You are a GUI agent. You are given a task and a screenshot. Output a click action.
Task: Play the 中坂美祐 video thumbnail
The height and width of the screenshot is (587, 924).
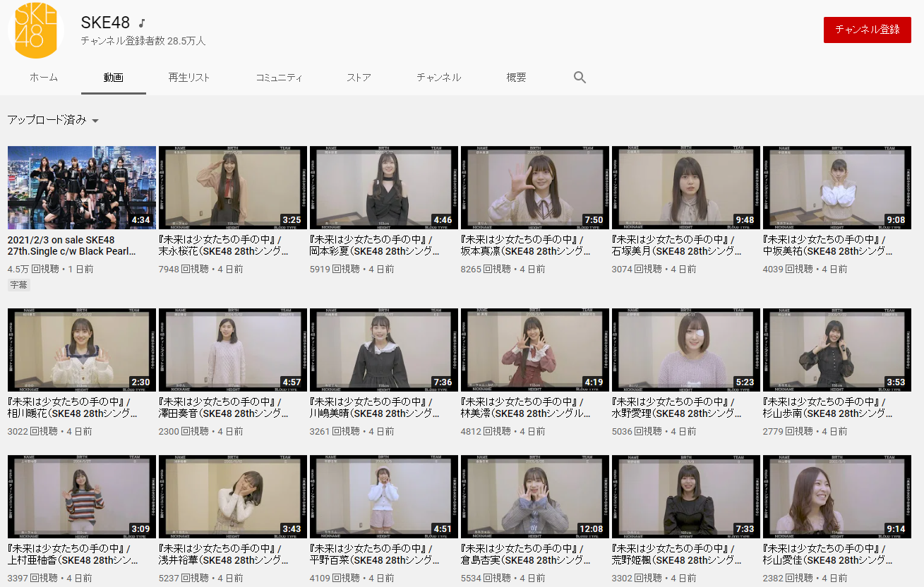(x=837, y=188)
